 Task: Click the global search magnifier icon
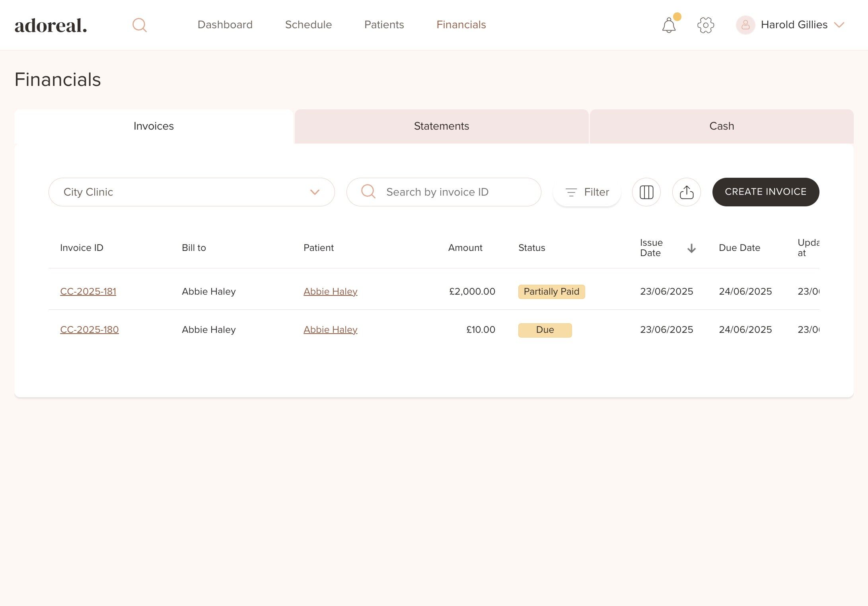(139, 25)
